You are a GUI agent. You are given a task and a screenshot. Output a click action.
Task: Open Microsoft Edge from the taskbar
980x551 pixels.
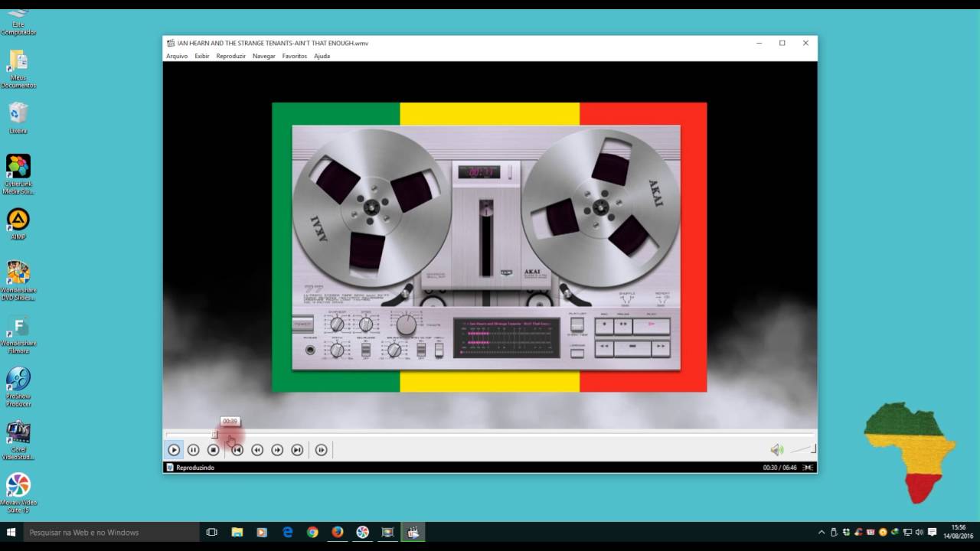pyautogui.click(x=288, y=532)
